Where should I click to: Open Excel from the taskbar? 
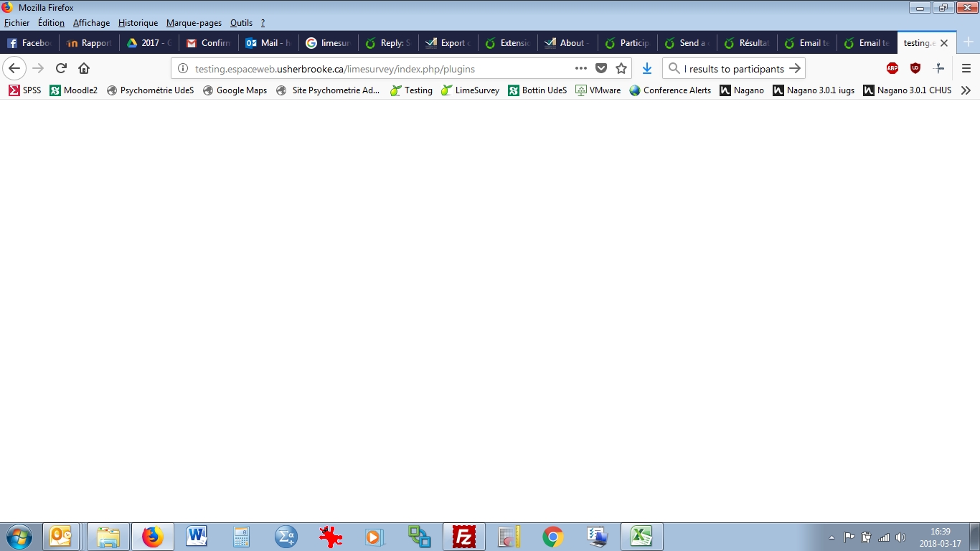[x=642, y=537]
